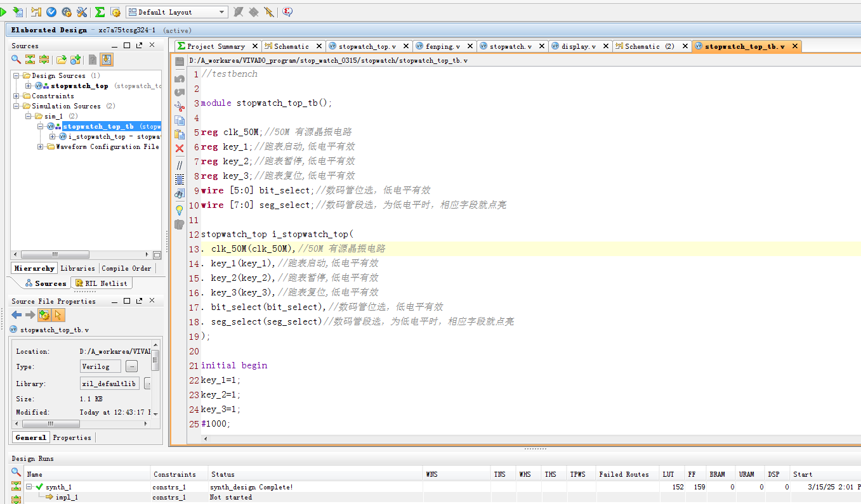This screenshot has height=504, width=861.
Task: Click the Status column header in Design Runs
Action: coord(315,474)
